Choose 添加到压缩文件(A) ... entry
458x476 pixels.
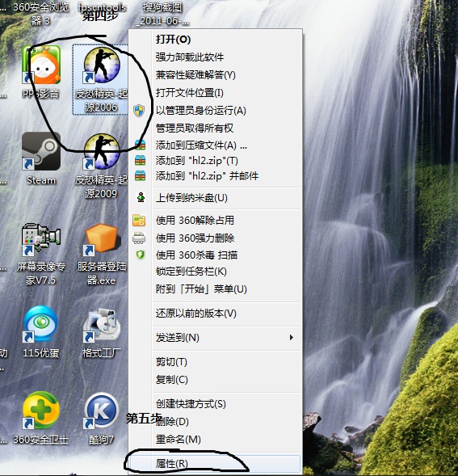coord(201,145)
